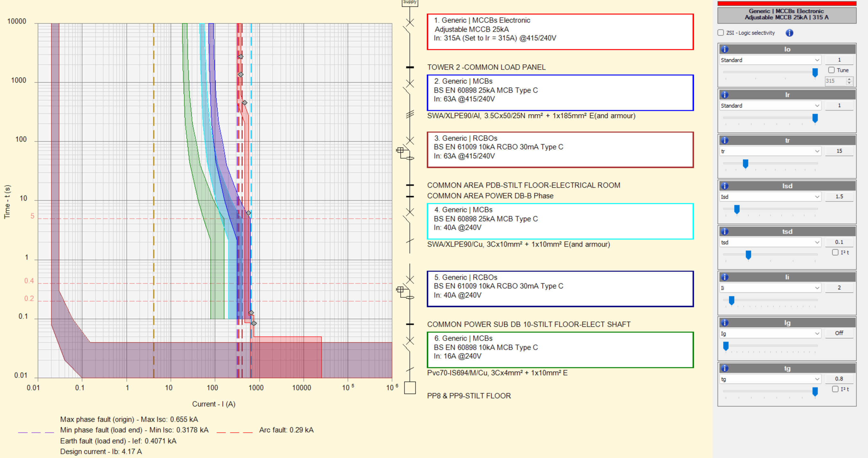Viewport: 868px width, 458px height.
Task: Click the Ig value field showing Off
Action: click(x=839, y=333)
